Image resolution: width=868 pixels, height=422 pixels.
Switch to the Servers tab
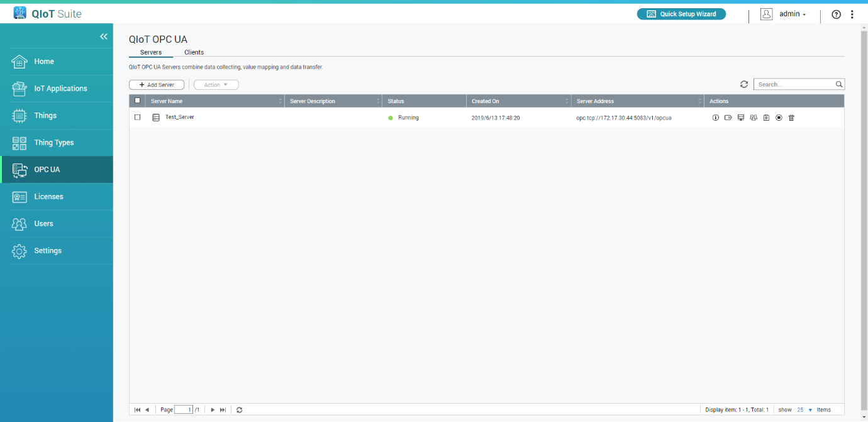click(151, 52)
